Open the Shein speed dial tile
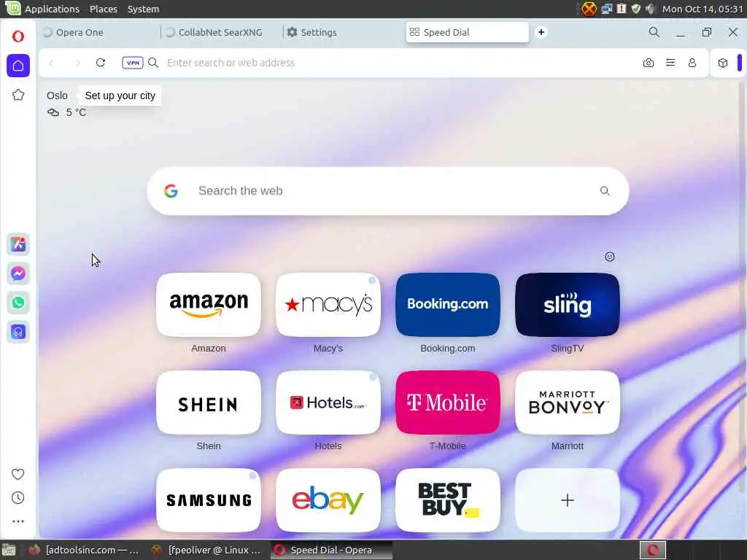 pos(209,402)
